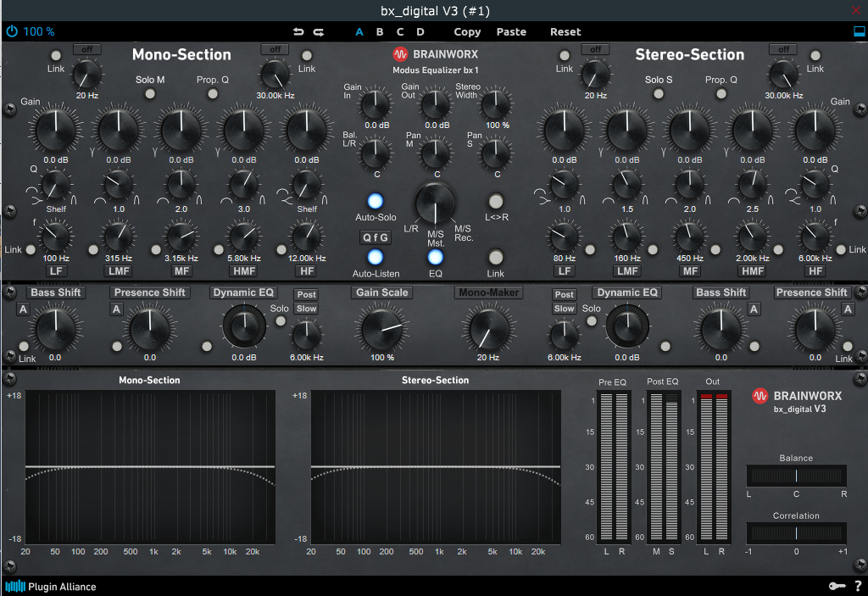Image resolution: width=868 pixels, height=596 pixels.
Task: Click the Pan M knob
Action: (436, 153)
